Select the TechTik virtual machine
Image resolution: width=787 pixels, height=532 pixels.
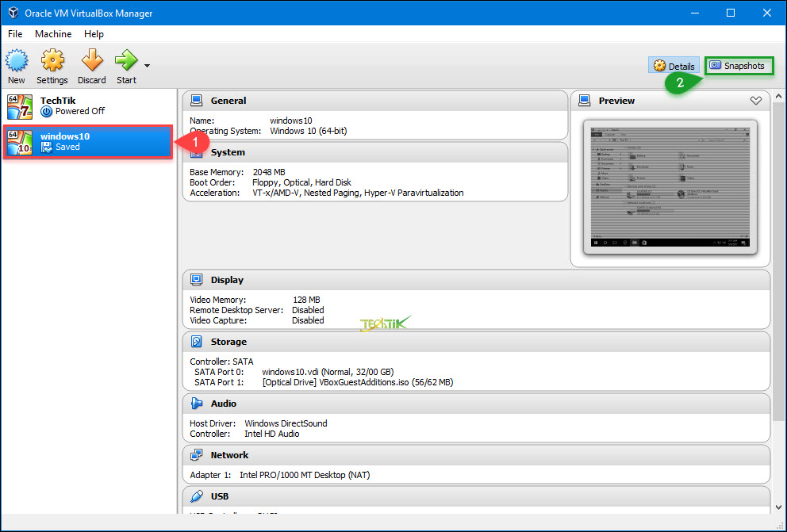point(87,106)
